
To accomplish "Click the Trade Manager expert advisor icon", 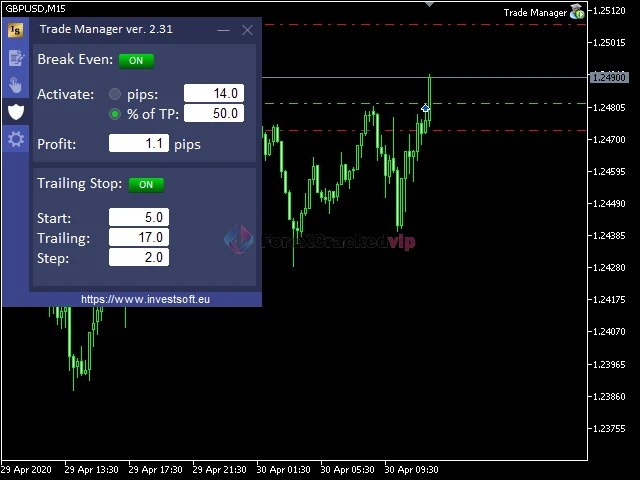I will point(576,13).
